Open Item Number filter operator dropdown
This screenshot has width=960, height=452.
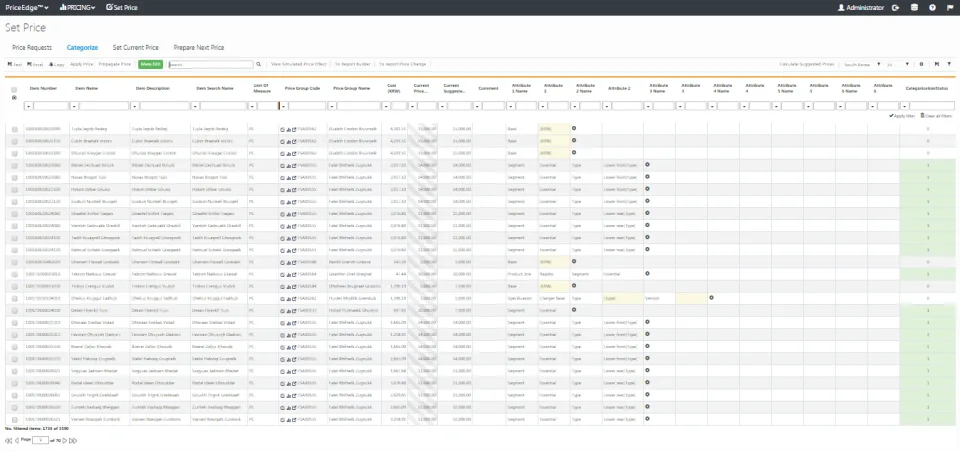[28, 106]
